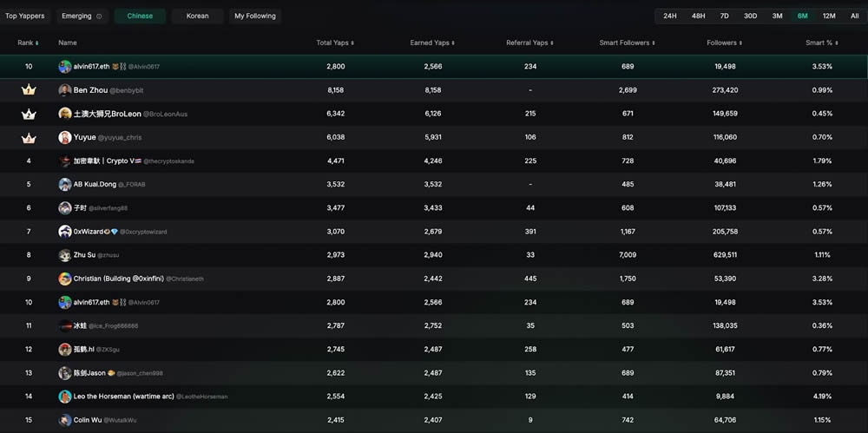Select the All time range
868x433 pixels.
(x=854, y=16)
